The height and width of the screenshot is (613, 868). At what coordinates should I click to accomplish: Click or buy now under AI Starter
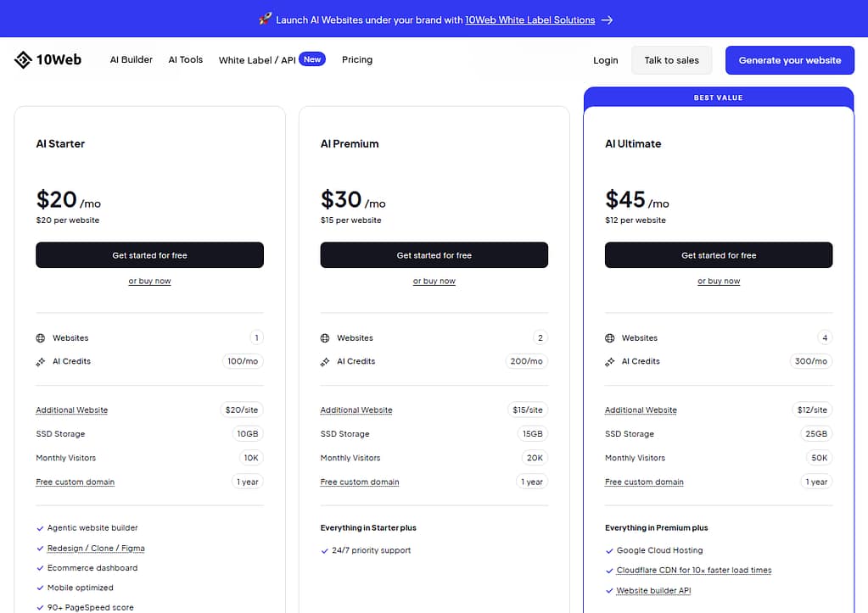[149, 281]
